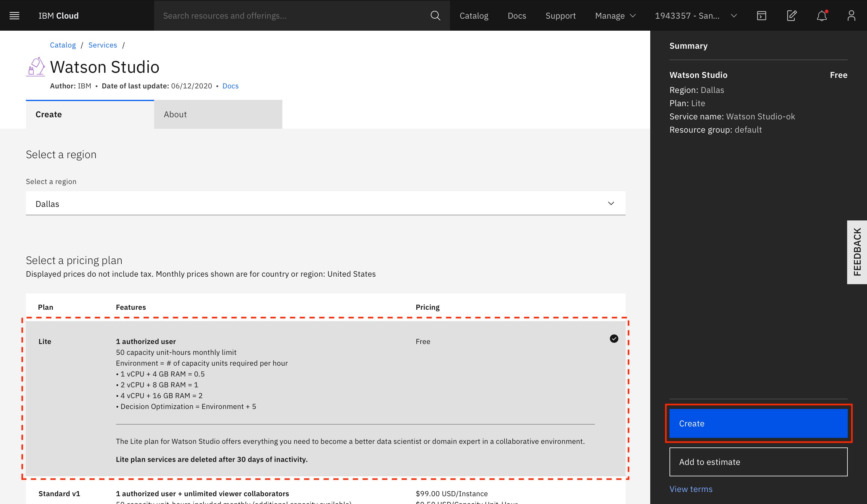The width and height of the screenshot is (867, 504).
Task: Open the IBM Cloud Shell icon
Action: (x=761, y=15)
